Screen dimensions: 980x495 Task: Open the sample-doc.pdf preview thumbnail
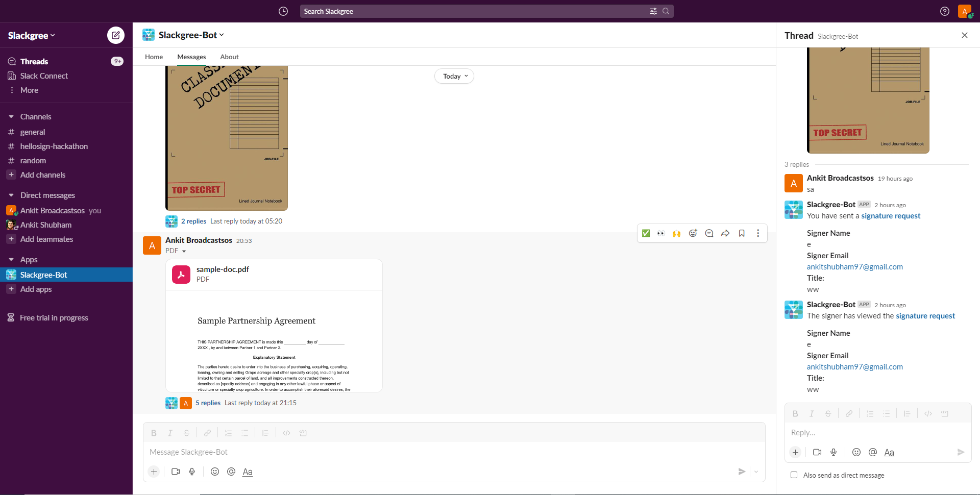(274, 341)
